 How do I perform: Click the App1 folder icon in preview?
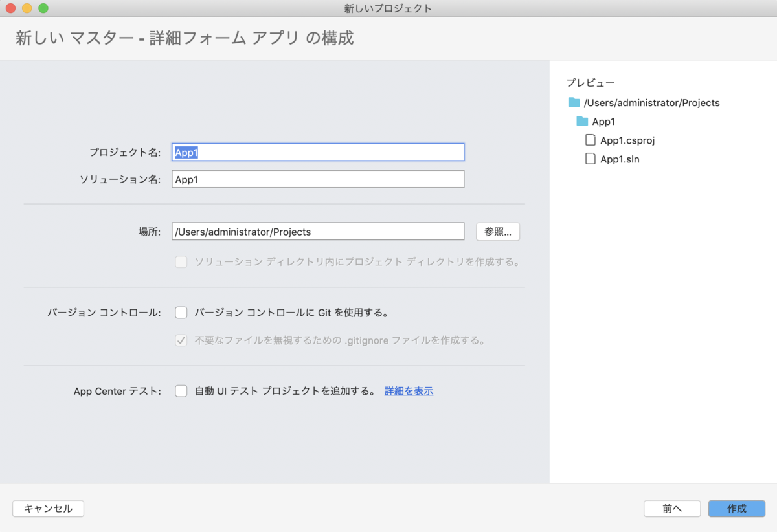[583, 121]
